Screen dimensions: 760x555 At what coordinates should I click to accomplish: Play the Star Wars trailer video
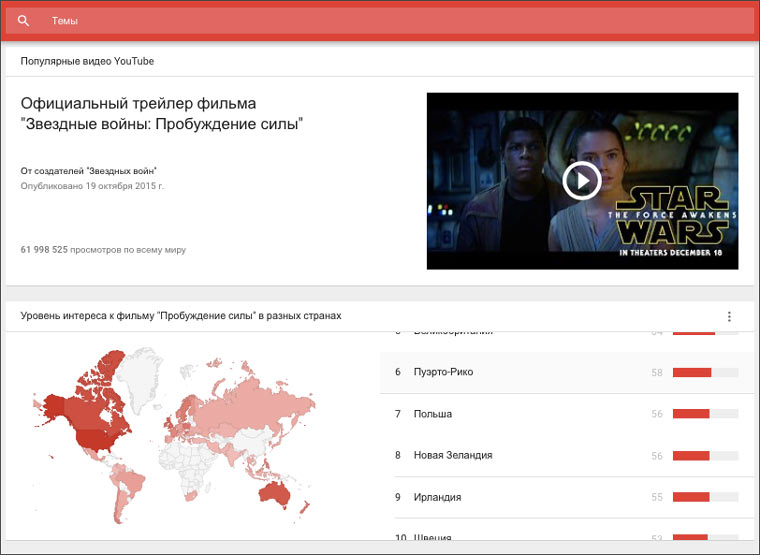coord(582,181)
